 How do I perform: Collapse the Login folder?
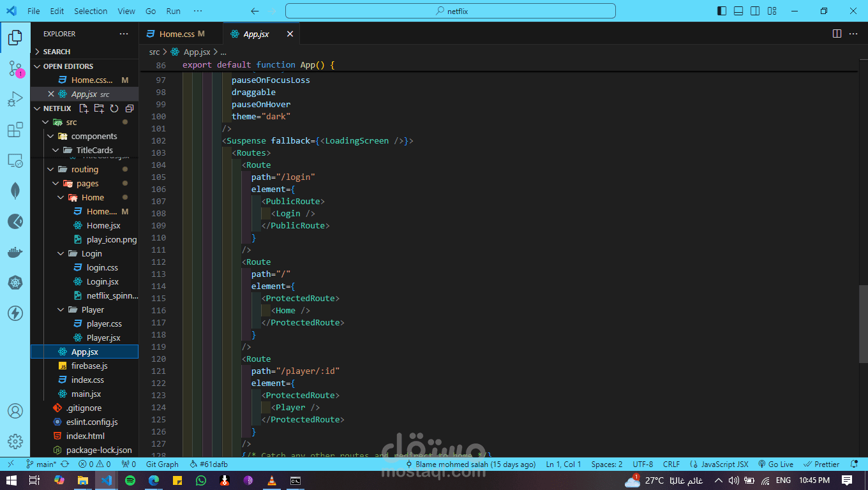91,253
